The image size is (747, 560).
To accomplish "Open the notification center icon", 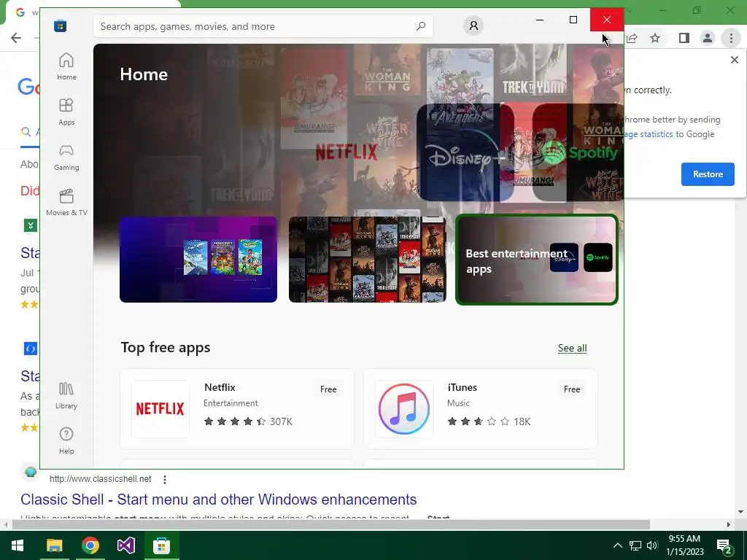I will coord(724,545).
